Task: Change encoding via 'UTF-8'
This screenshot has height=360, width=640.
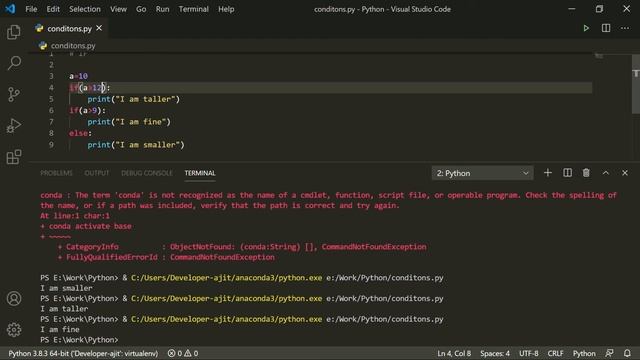Action: point(529,353)
